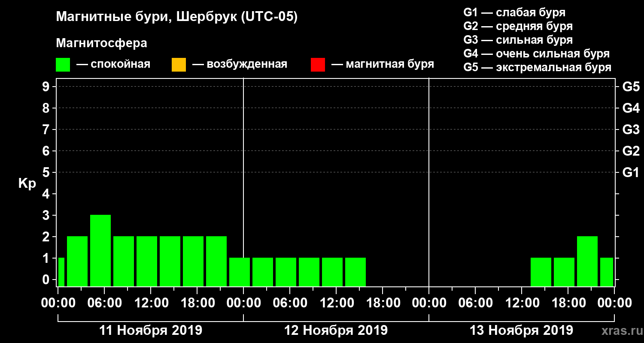This screenshot has width=644, height=343.
Task: Click the Kp 2 bar on 13 November evening
Action: tap(587, 261)
